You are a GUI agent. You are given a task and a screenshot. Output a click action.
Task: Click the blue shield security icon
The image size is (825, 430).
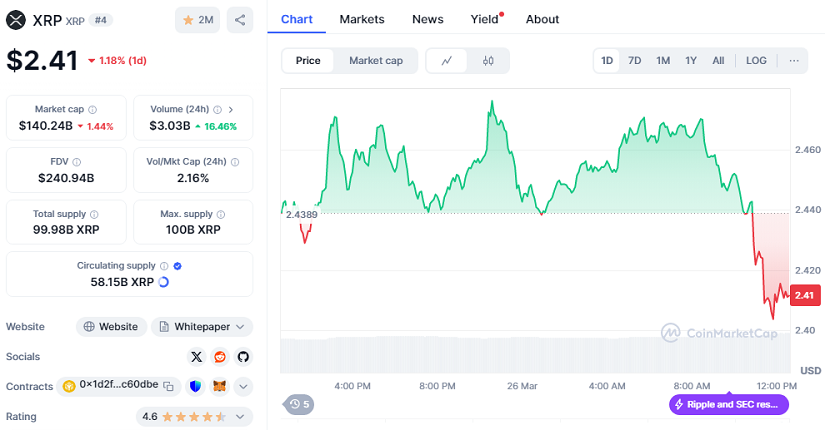click(x=196, y=386)
